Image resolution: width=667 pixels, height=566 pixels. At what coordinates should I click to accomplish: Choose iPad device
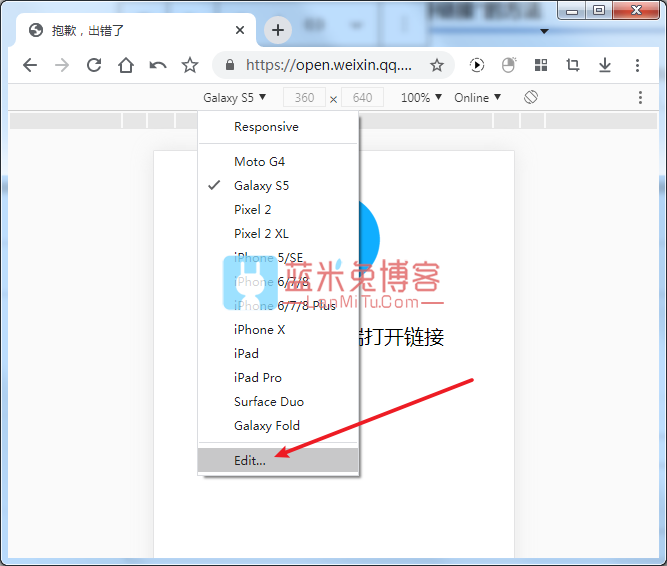pyautogui.click(x=278, y=353)
